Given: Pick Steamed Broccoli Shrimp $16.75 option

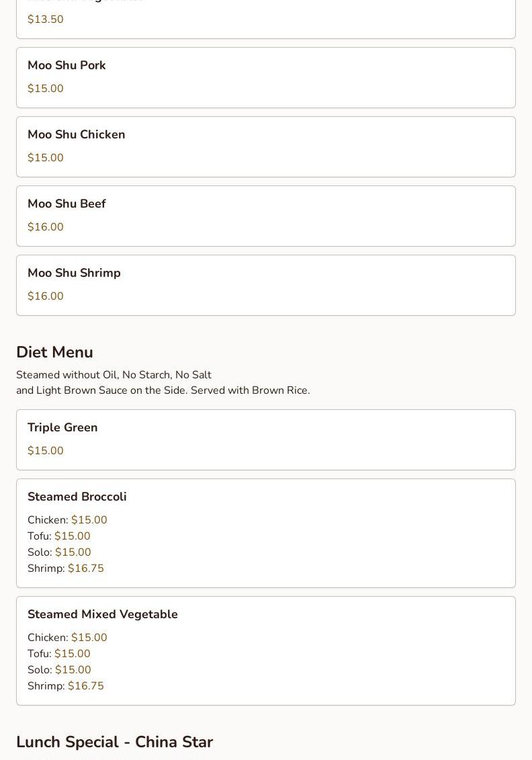Looking at the screenshot, I should tap(66, 568).
